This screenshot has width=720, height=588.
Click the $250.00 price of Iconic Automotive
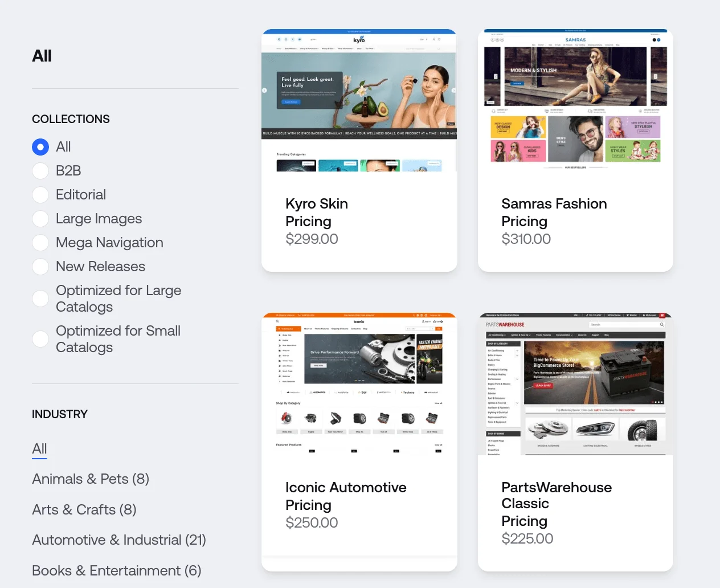pyautogui.click(x=312, y=523)
